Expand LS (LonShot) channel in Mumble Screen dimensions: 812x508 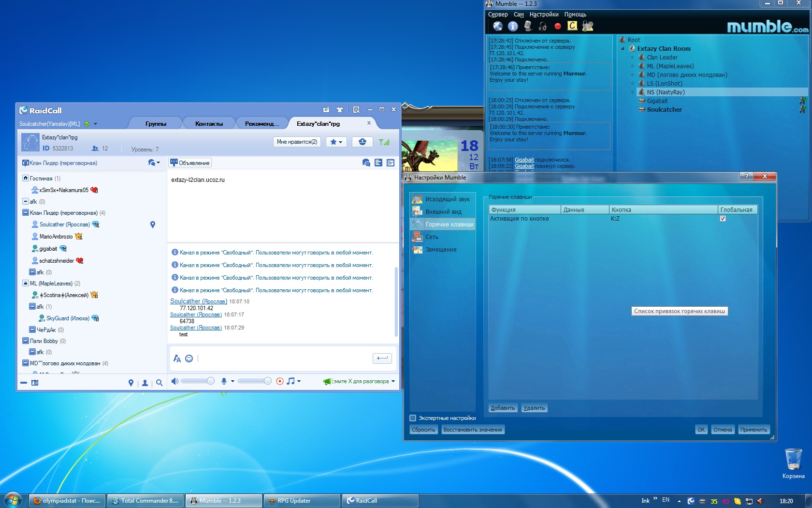point(632,84)
